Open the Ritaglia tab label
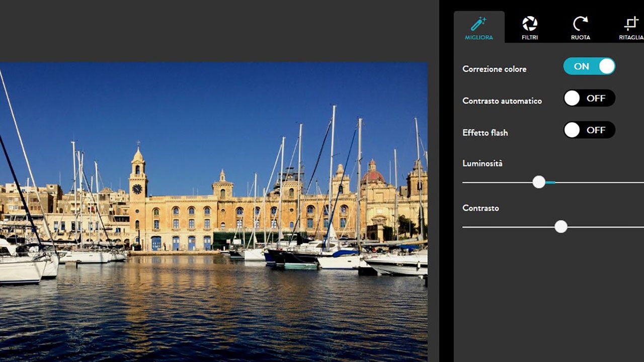This screenshot has height=362, width=644. click(x=631, y=38)
